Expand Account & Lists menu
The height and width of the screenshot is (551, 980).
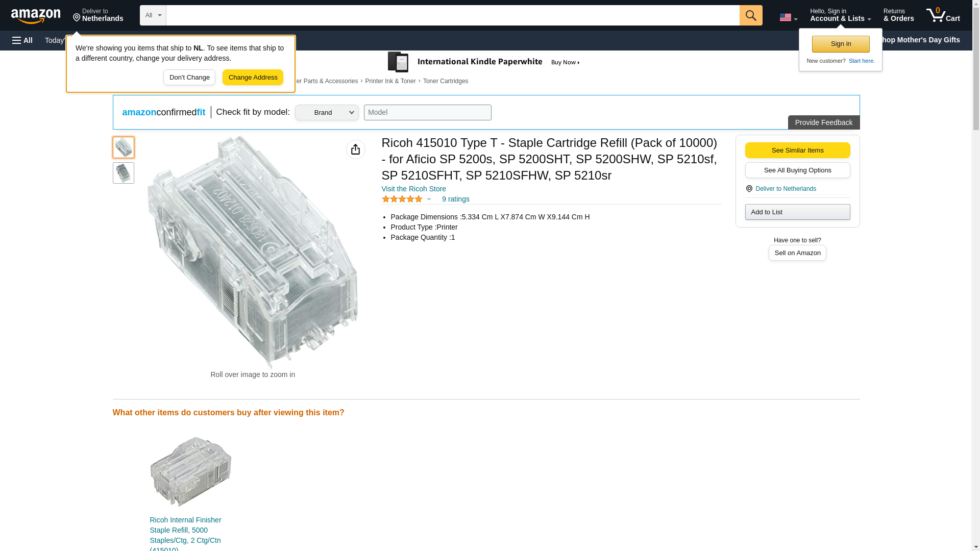(x=840, y=15)
